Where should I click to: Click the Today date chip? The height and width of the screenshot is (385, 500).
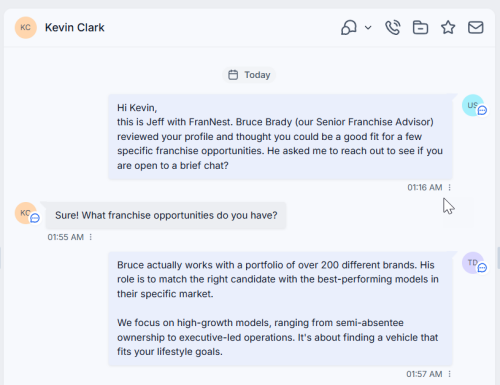point(249,75)
